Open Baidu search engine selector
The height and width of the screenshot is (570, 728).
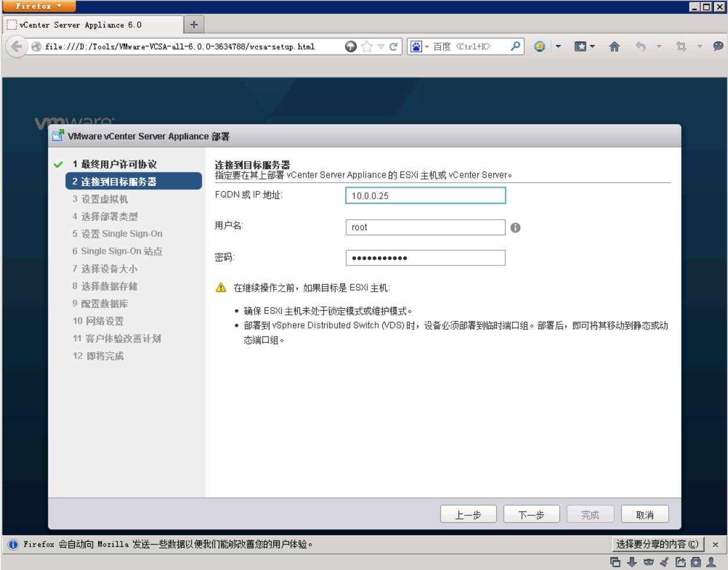pos(419,46)
